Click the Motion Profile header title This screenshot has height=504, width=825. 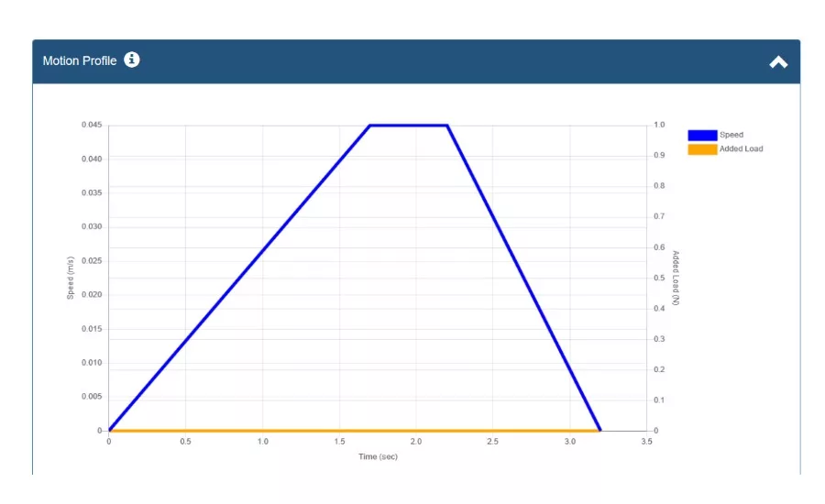80,61
